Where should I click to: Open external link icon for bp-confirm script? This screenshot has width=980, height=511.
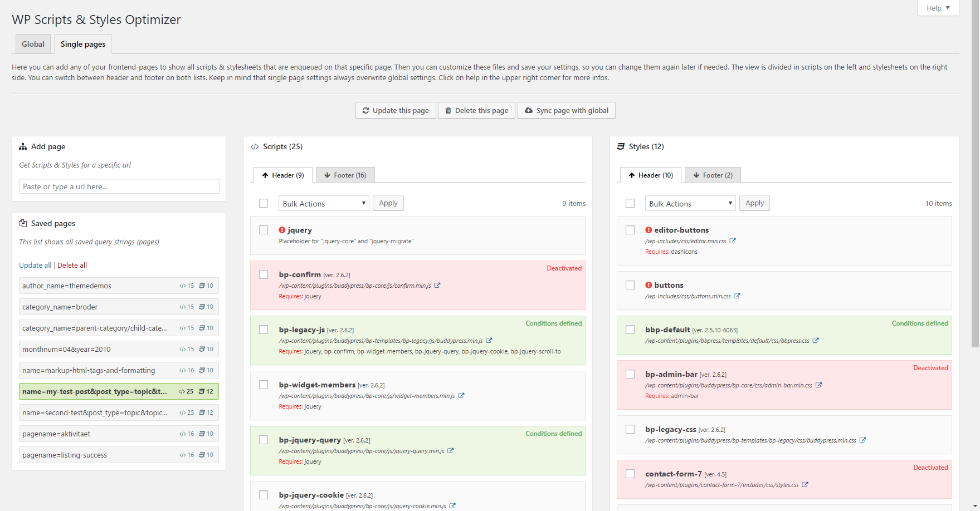tap(437, 286)
